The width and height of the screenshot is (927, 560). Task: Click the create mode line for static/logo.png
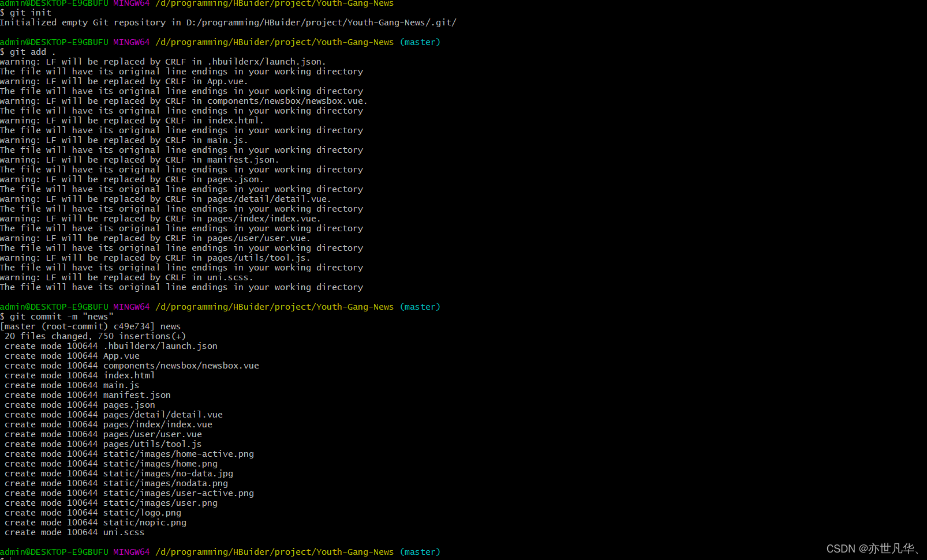(93, 513)
